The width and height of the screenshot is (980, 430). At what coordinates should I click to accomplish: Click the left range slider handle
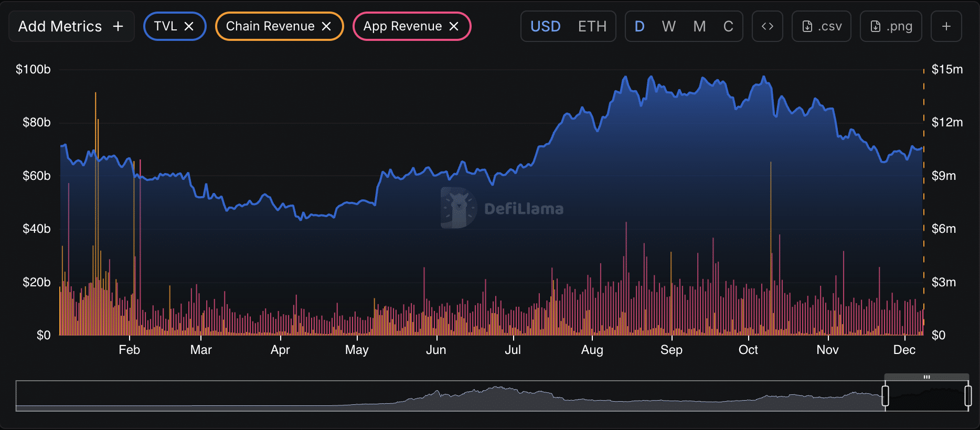[x=885, y=396]
